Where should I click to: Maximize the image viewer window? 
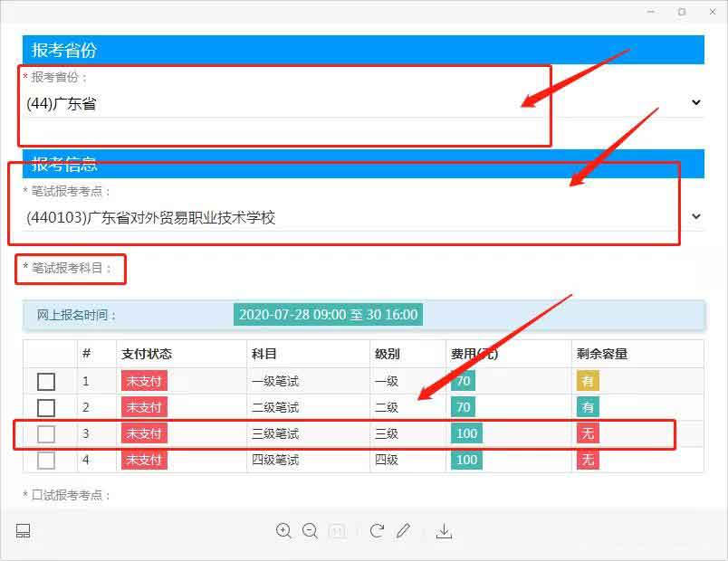[x=682, y=12]
